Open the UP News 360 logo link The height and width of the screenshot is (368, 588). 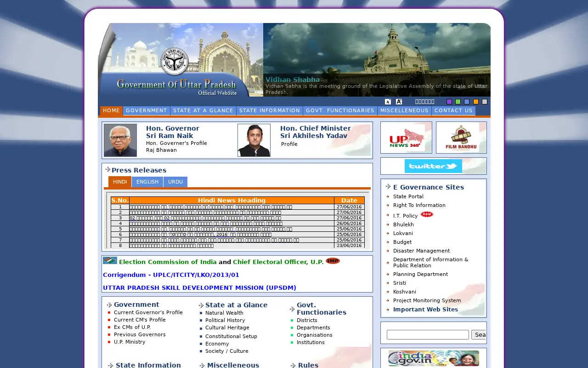[x=406, y=138]
